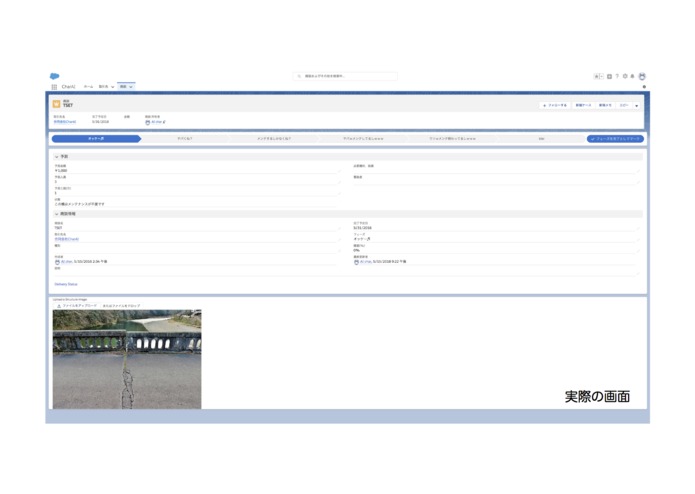Collapse the 予測 section

(57, 157)
